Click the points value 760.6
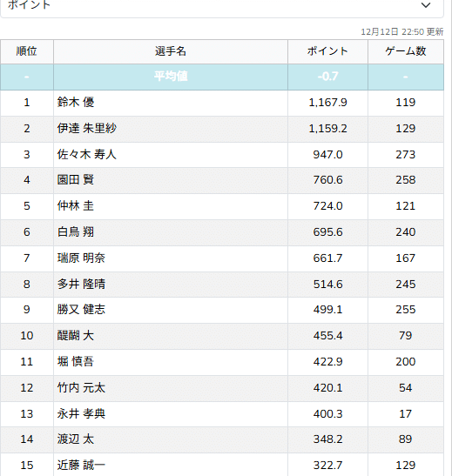The image size is (452, 476). point(327,180)
